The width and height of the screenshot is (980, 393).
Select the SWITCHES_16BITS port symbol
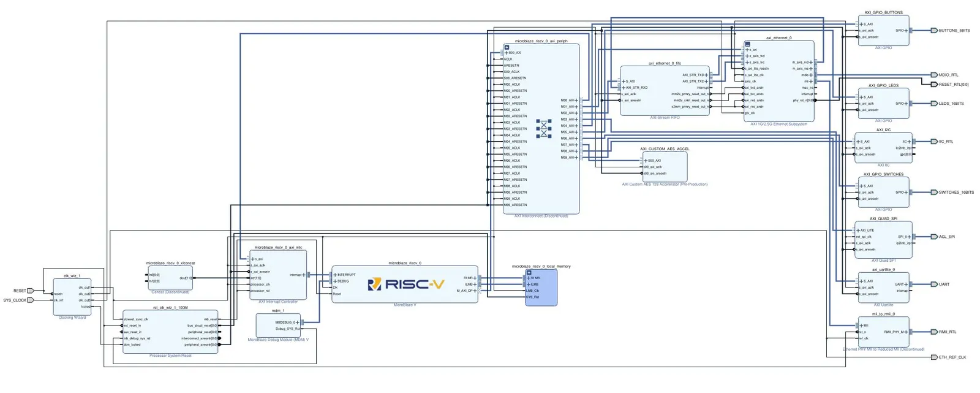[x=934, y=193]
